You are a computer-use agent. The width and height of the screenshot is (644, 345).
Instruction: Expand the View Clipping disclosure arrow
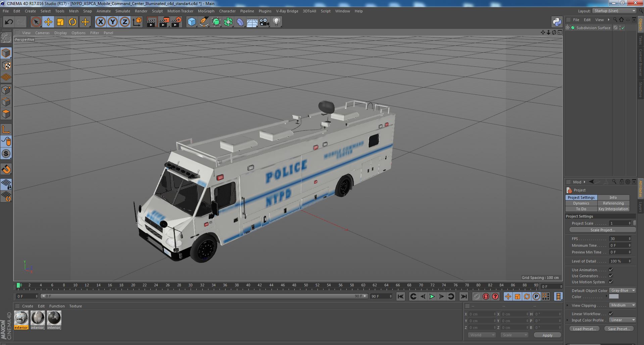[x=567, y=305]
